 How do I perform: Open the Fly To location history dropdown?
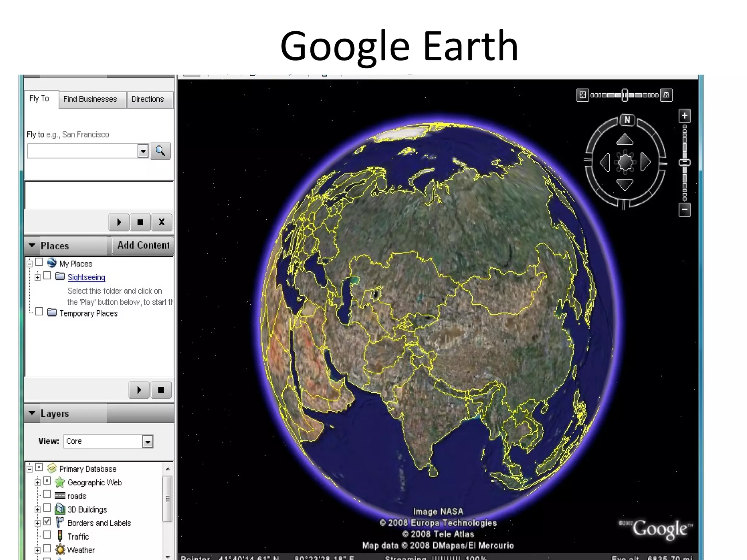143,151
